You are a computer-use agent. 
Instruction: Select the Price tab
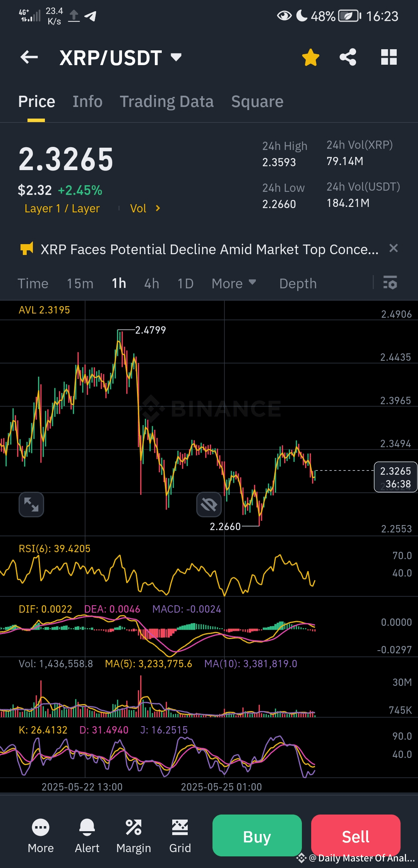pos(36,102)
